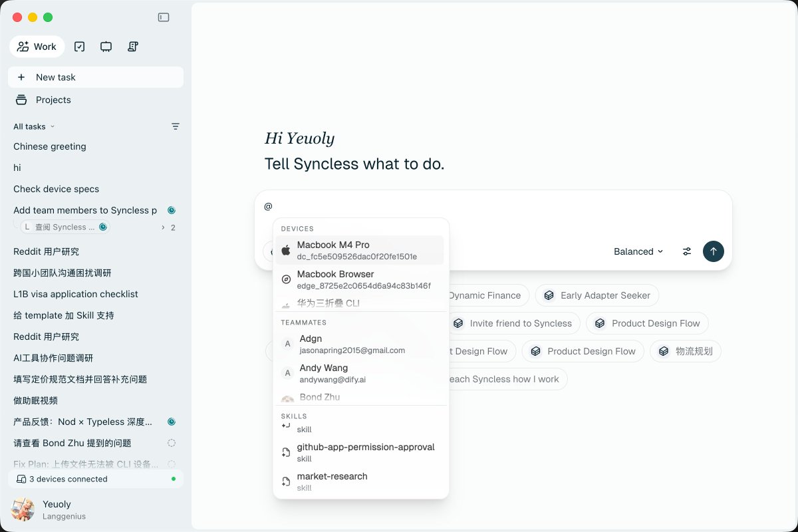This screenshot has height=532, width=798.
Task: Pick the market-research skill
Action: [360, 481]
